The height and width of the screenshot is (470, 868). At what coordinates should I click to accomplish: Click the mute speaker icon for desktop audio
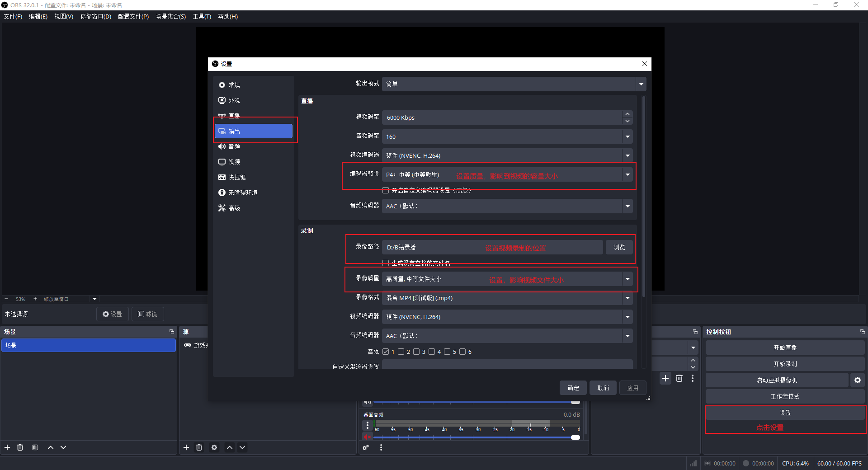[x=367, y=437]
